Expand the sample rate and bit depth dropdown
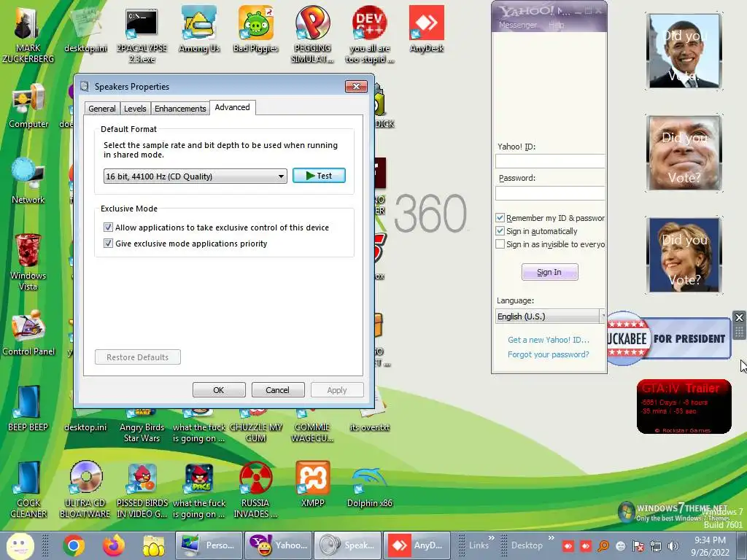Viewport: 747px width, 560px height. 196,176
